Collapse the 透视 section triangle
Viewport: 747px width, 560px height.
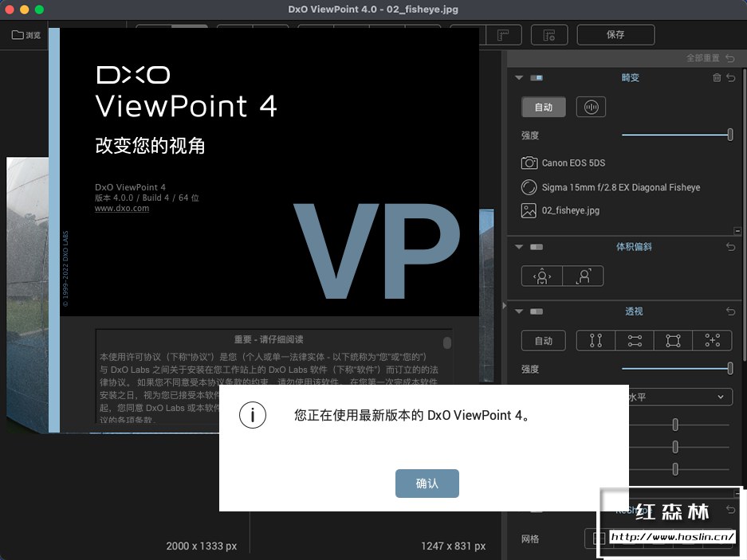(519, 311)
